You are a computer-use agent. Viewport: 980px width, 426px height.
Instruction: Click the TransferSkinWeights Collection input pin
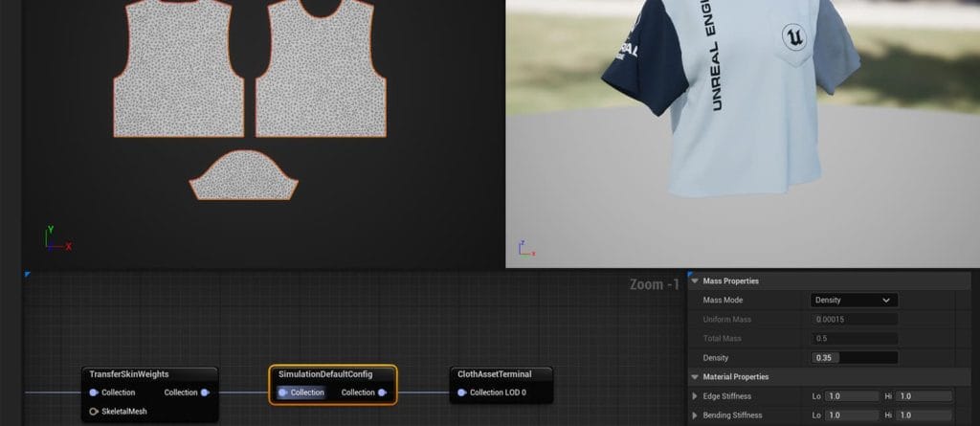point(94,392)
